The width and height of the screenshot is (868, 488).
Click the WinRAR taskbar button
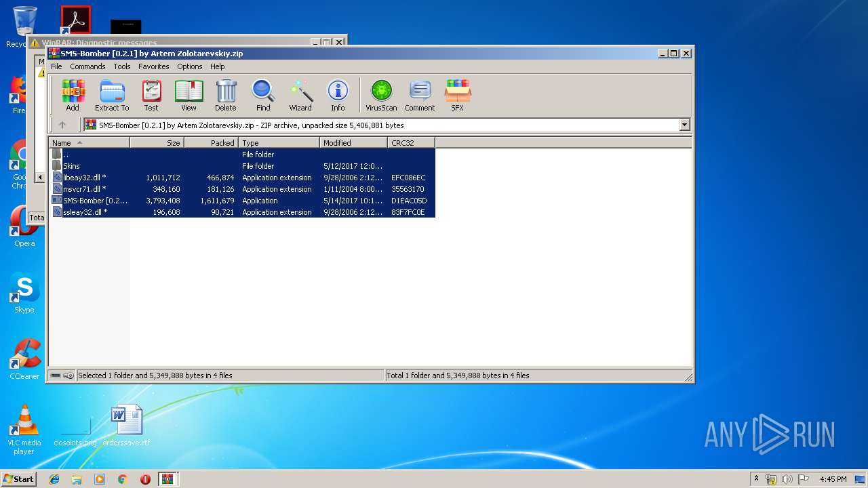click(168, 479)
